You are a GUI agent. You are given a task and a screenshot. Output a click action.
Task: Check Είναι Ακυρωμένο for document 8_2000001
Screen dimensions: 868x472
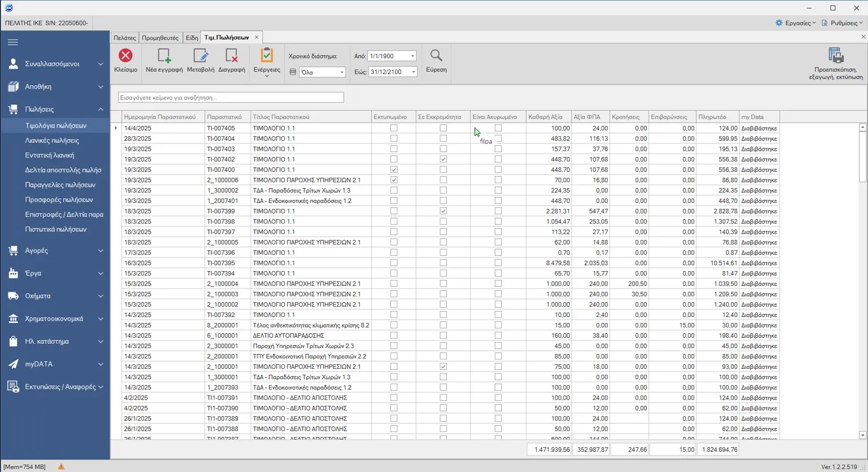498,325
